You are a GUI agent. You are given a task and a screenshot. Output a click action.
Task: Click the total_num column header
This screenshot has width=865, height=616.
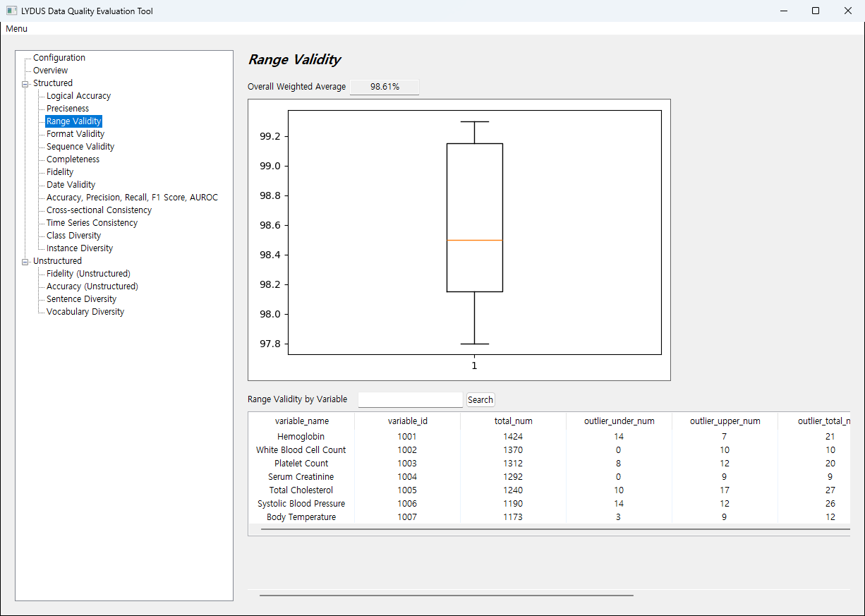click(x=514, y=421)
